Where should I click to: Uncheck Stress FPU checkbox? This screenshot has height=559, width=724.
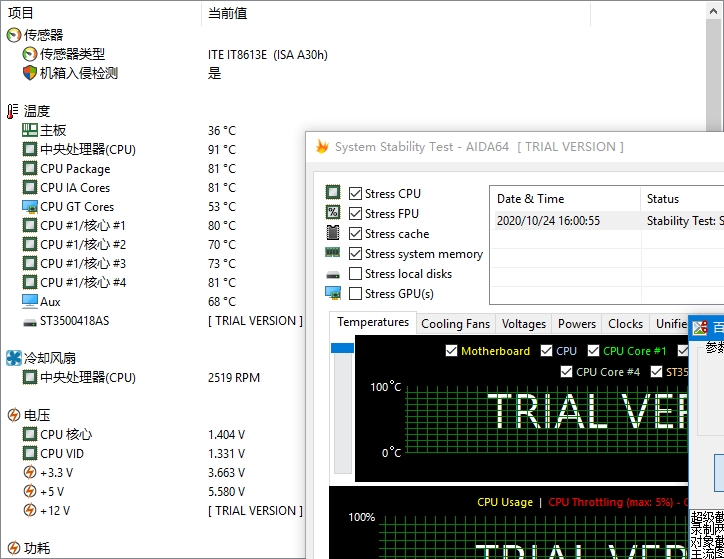355,213
